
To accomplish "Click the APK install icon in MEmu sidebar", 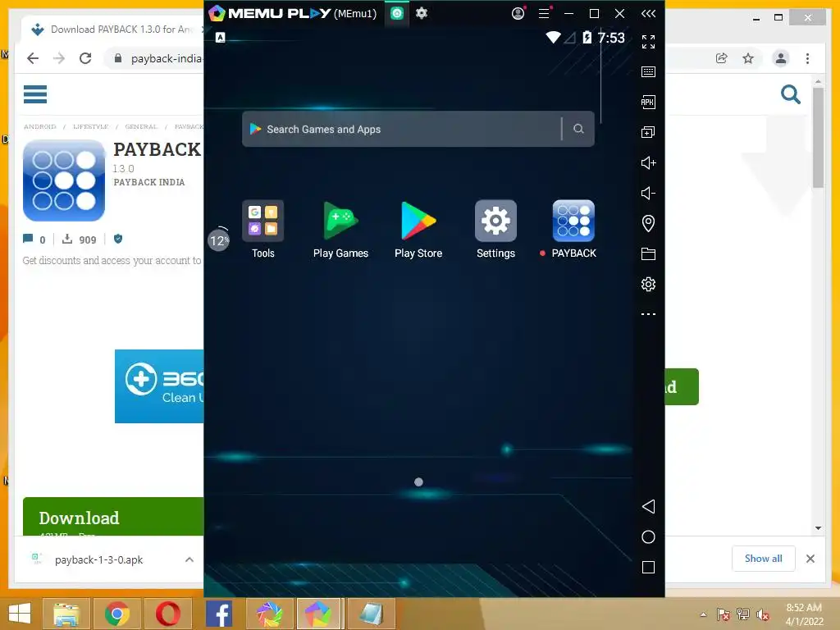I will coord(648,103).
